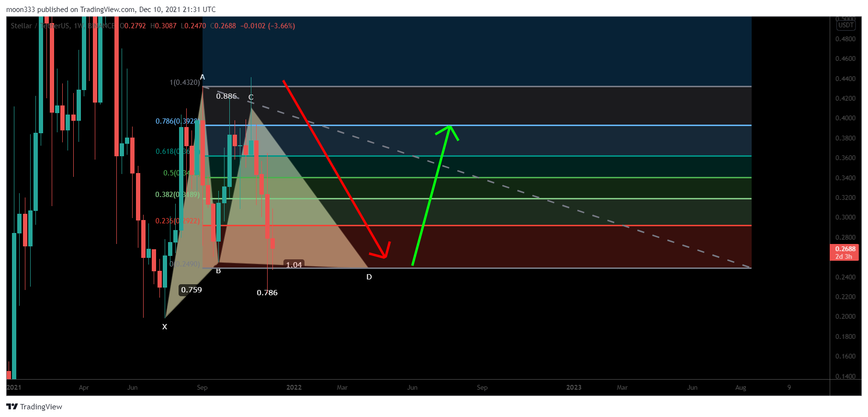Click the USDT currency badge
868x417 pixels.
pyautogui.click(x=845, y=25)
